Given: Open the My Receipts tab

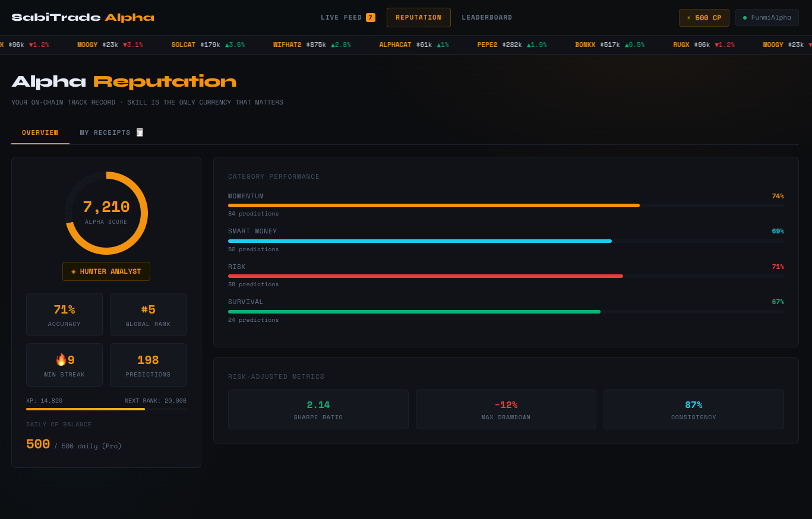Looking at the screenshot, I should tap(105, 132).
